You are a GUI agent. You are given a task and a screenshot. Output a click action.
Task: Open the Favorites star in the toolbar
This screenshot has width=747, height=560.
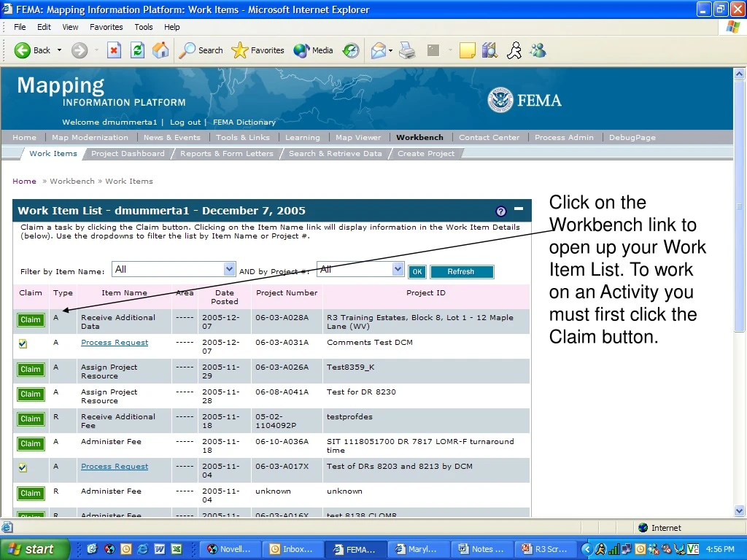[239, 50]
